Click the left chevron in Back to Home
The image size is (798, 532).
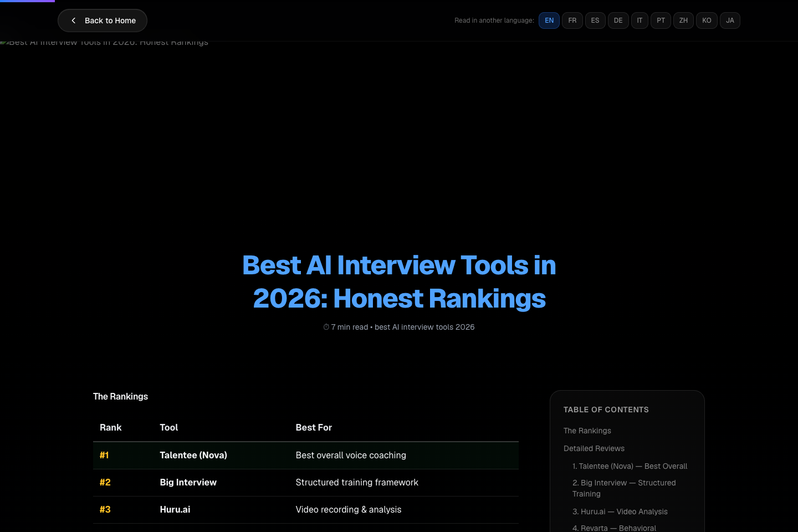click(73, 21)
